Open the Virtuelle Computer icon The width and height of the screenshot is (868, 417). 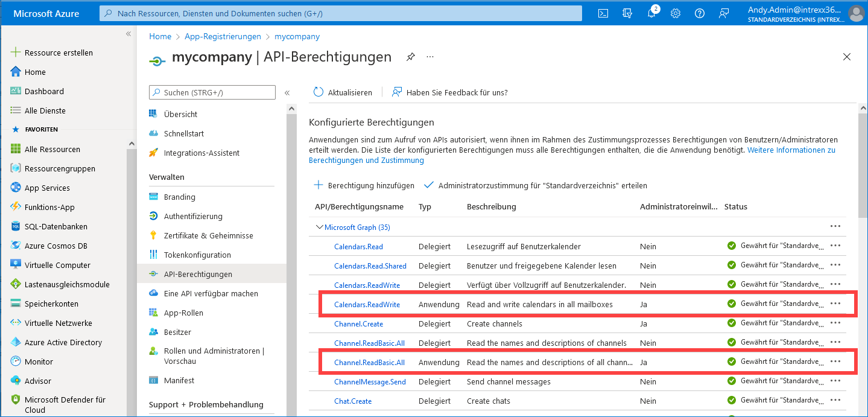coord(16,265)
